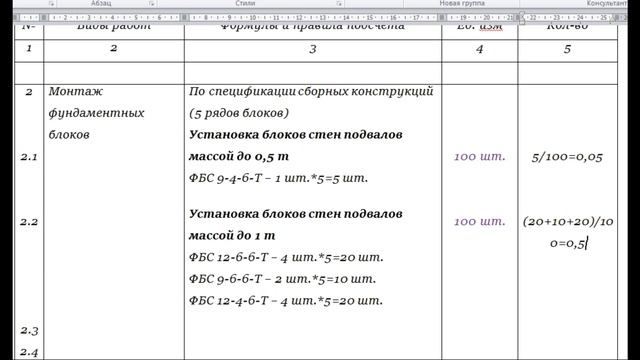Click the text "(5 рядов блоков)"
This screenshot has width=640, height=360.
point(239,113)
